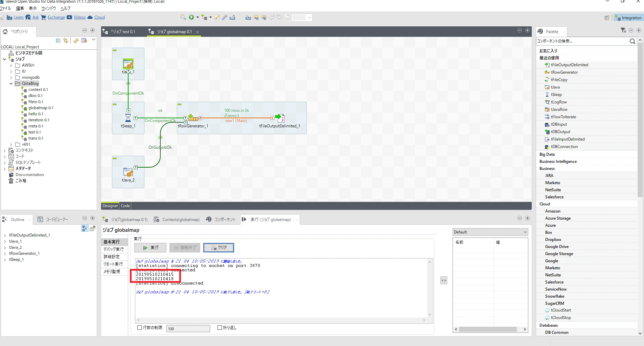This screenshot has height=346, width=644.
Task: Select the tSleep_1 hourglass component
Action: 128,118
